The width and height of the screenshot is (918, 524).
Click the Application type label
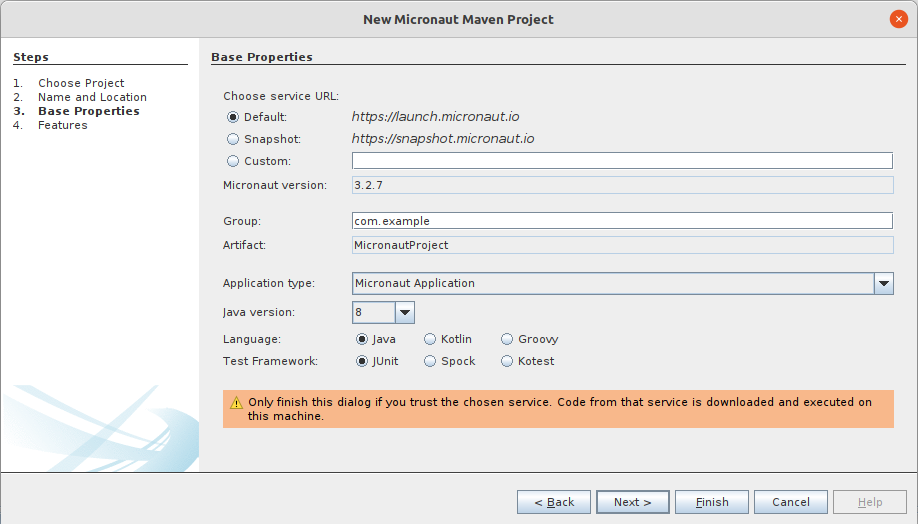tap(269, 283)
